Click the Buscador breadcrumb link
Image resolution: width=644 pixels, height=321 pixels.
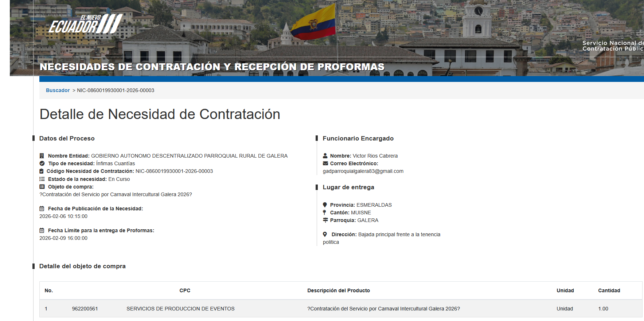tap(58, 90)
